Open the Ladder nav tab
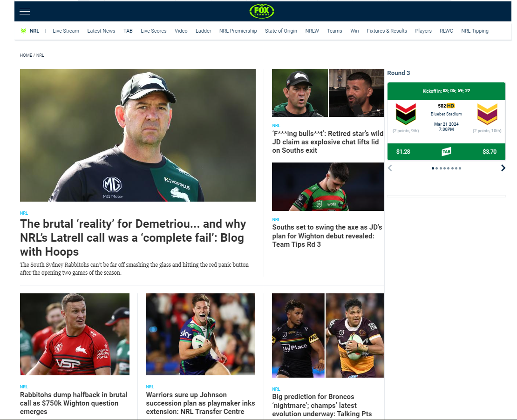Screen dimensions: 517x420 [203, 31]
